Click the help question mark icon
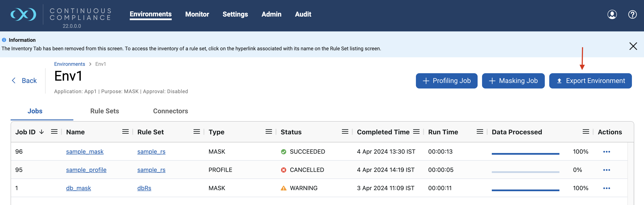 [x=633, y=14]
